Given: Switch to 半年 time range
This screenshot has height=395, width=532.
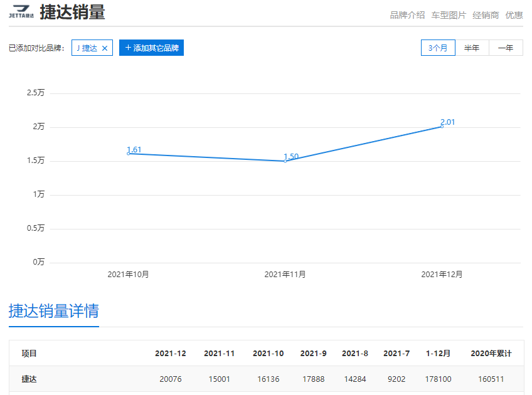Looking at the screenshot, I should coord(472,48).
